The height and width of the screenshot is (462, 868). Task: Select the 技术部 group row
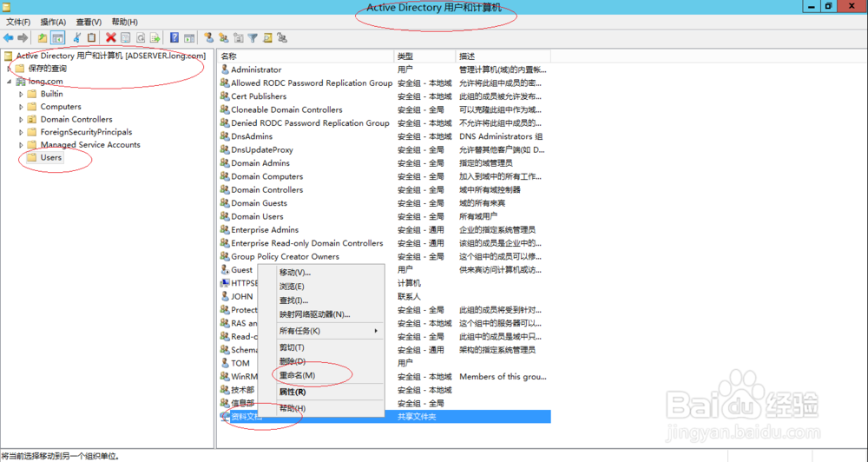(242, 390)
